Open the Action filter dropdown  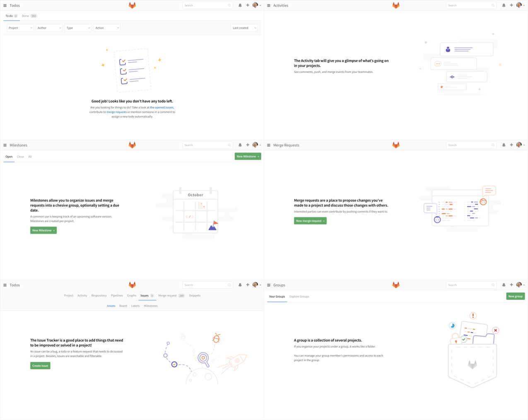click(107, 28)
